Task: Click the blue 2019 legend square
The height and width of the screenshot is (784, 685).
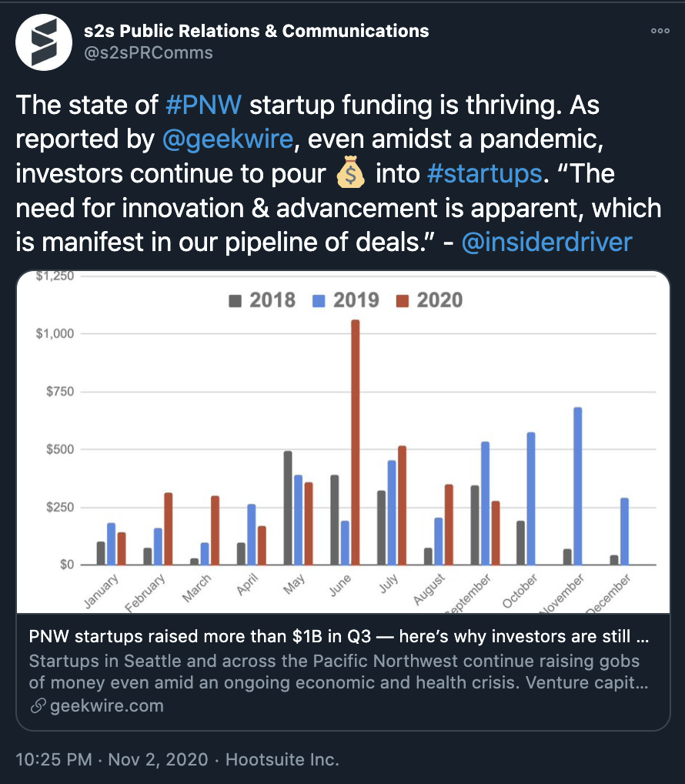Action: [319, 301]
